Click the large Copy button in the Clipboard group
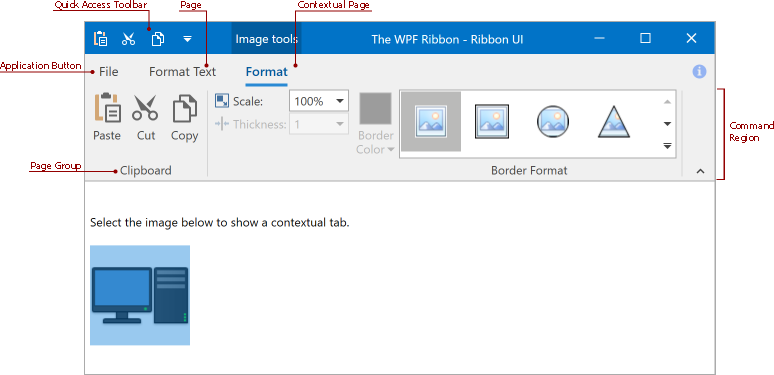 (x=185, y=117)
